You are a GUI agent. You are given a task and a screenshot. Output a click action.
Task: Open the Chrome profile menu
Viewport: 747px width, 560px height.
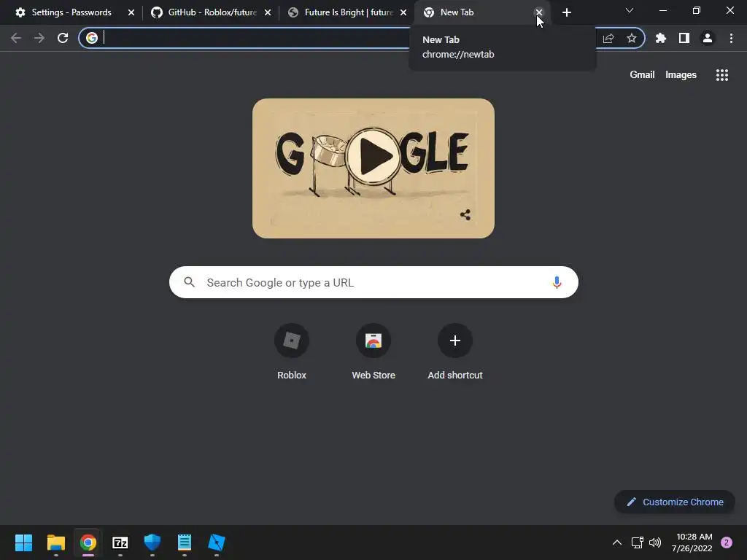click(x=708, y=38)
